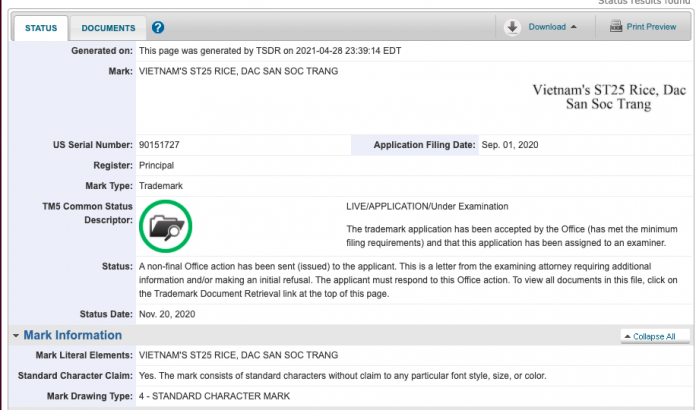
Task: Click the Standard Character Claim description
Action: point(342,375)
